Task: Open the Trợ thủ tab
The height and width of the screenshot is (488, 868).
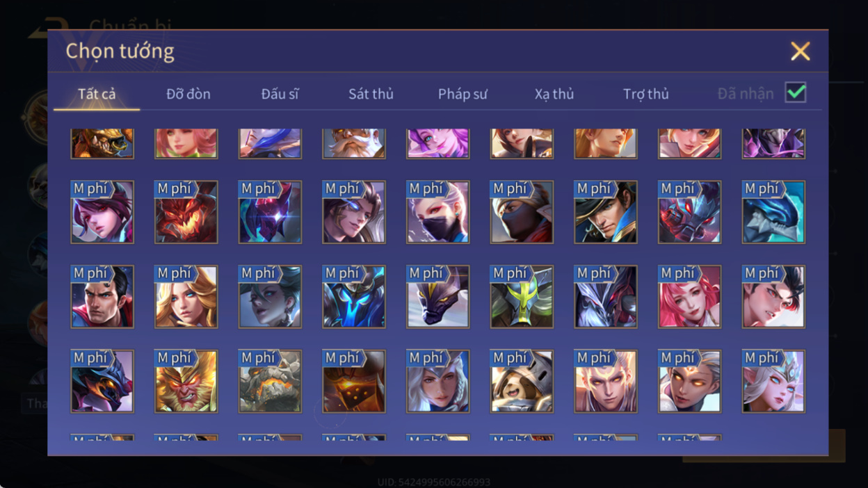Action: coord(645,94)
